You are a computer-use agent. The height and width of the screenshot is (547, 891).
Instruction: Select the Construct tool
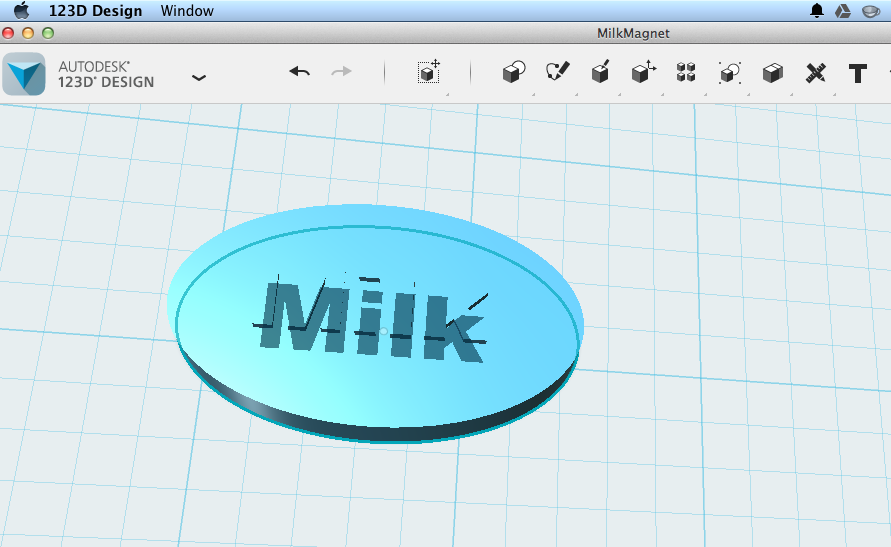pos(601,72)
